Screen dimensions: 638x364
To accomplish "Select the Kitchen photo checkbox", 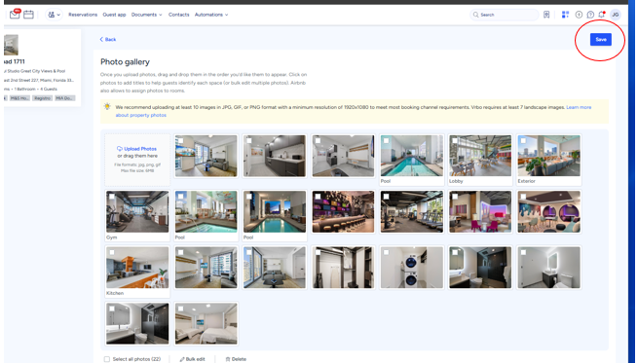I will tap(112, 253).
